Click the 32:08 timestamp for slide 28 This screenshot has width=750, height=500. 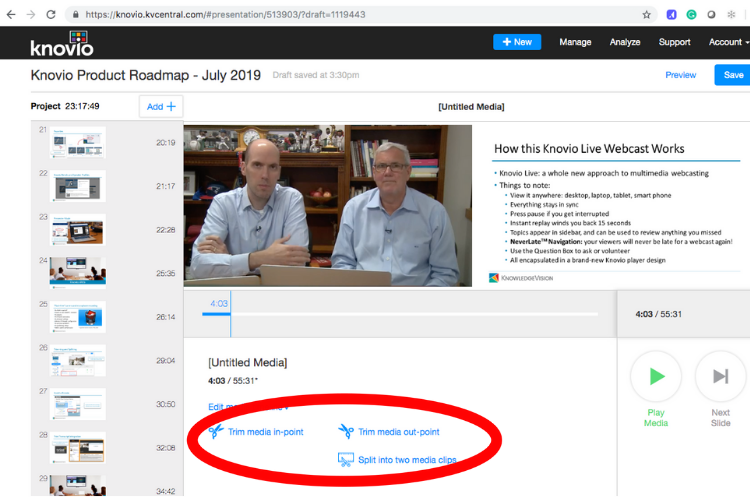pos(165,448)
